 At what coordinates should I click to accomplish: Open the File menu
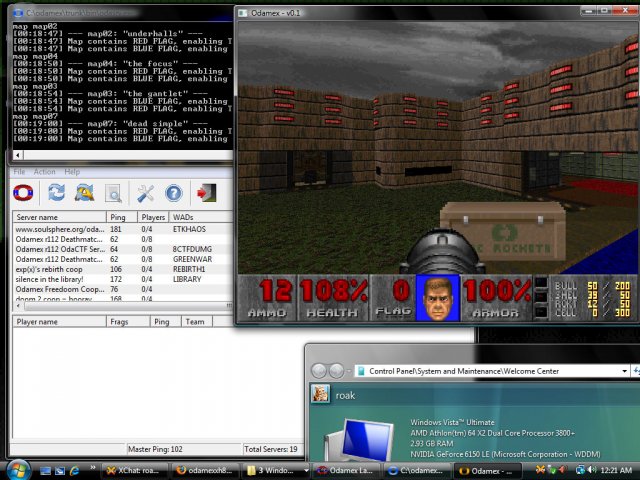point(19,172)
